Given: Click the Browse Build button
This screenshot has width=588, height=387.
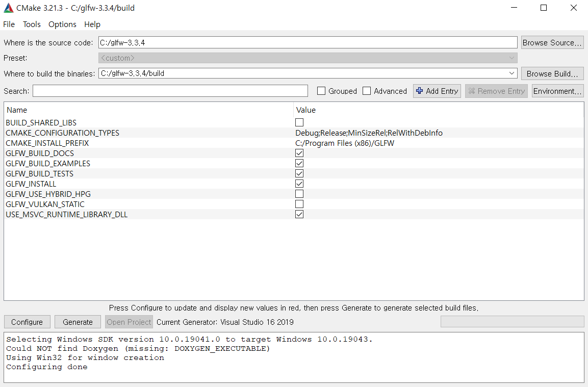Looking at the screenshot, I should [x=552, y=73].
